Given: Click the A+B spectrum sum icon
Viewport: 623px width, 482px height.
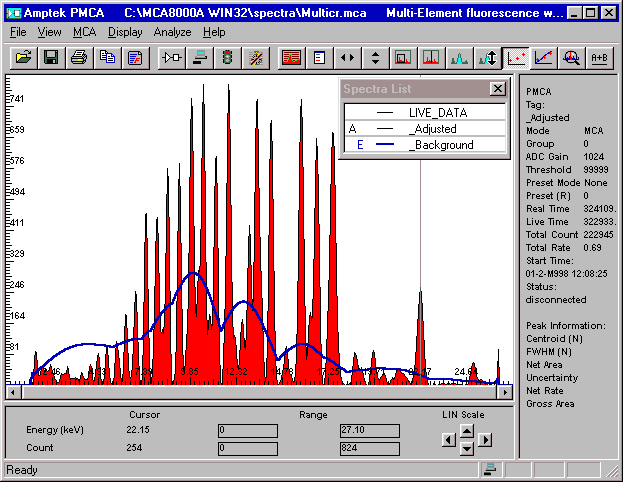Looking at the screenshot, I should coord(599,58).
